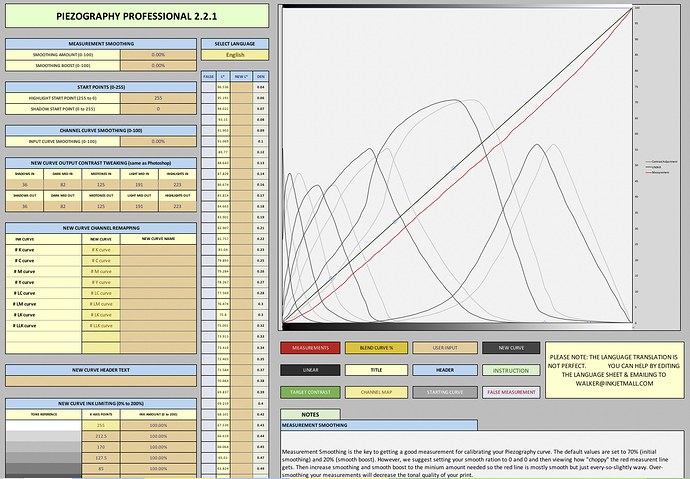Edit the Shadows In value 36
The width and height of the screenshot is (690, 479).
click(25, 185)
